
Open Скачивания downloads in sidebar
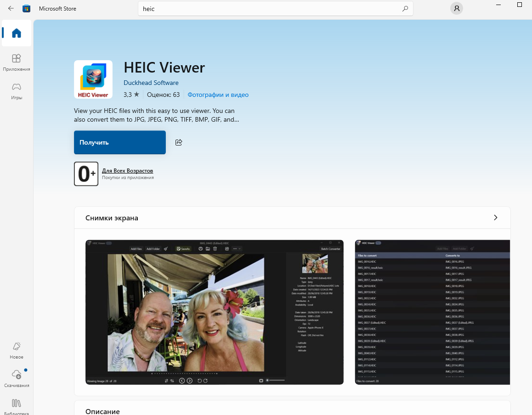[x=17, y=378]
